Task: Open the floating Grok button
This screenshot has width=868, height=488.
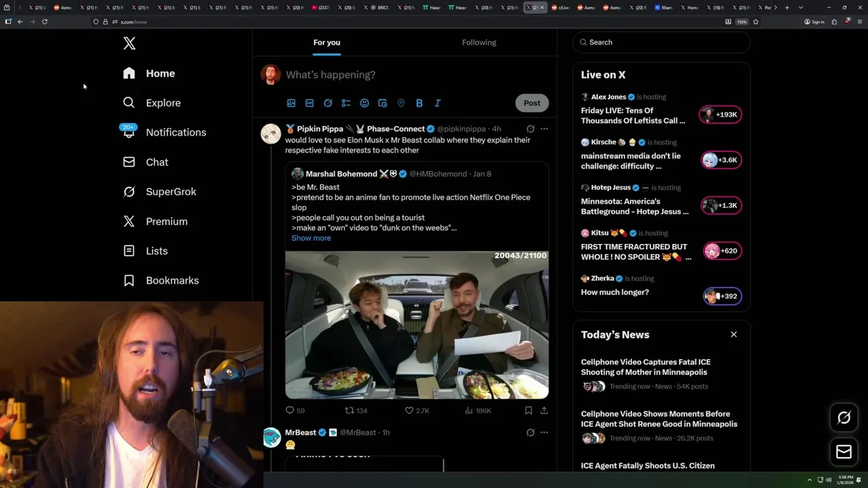Action: tap(844, 418)
